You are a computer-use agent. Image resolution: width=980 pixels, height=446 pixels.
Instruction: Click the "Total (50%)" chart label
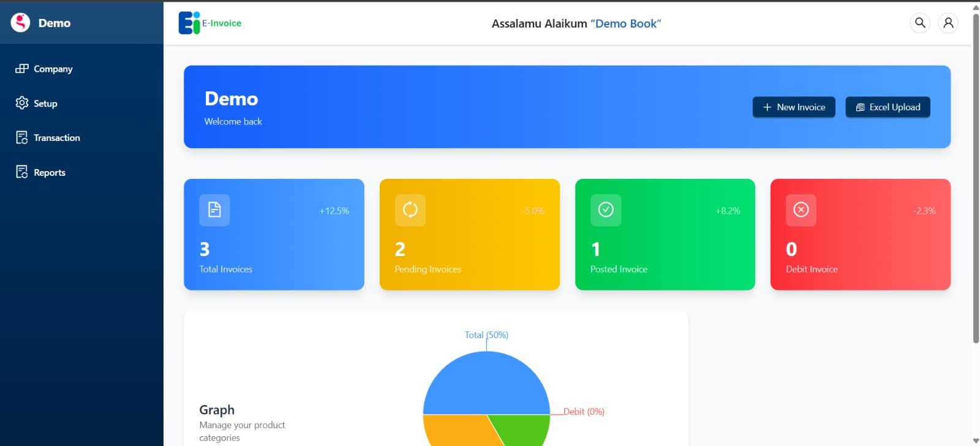(486, 335)
